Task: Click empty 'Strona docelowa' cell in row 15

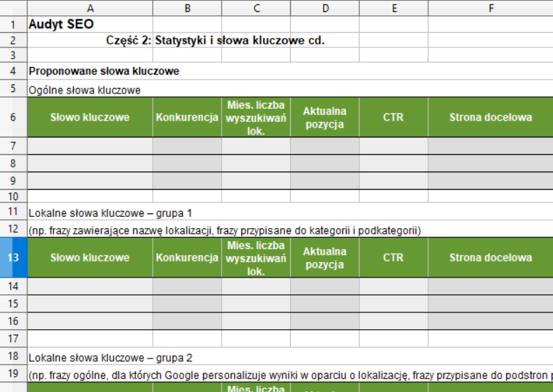Action: click(490, 303)
